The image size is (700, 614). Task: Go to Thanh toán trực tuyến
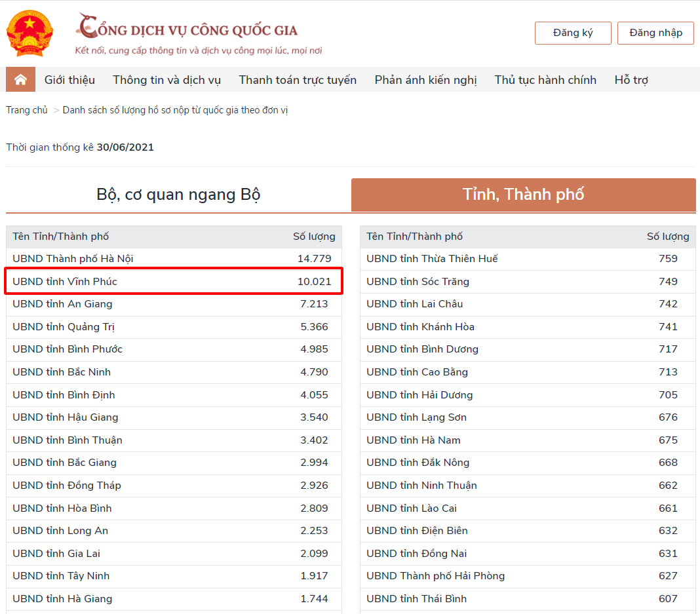pos(298,80)
